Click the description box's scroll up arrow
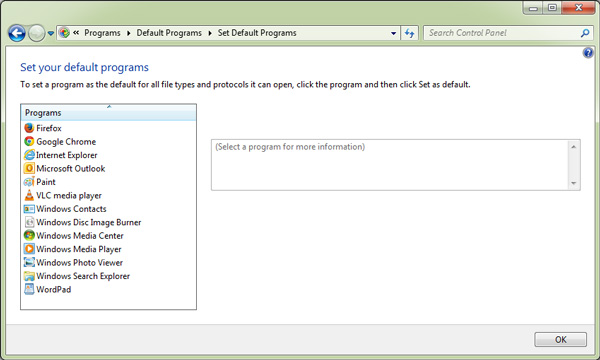 pos(574,147)
